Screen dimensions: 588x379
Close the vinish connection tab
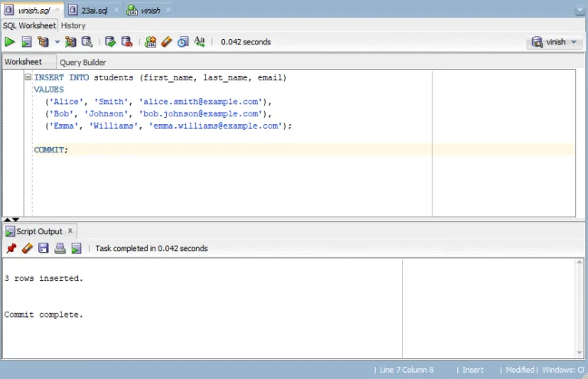point(168,10)
